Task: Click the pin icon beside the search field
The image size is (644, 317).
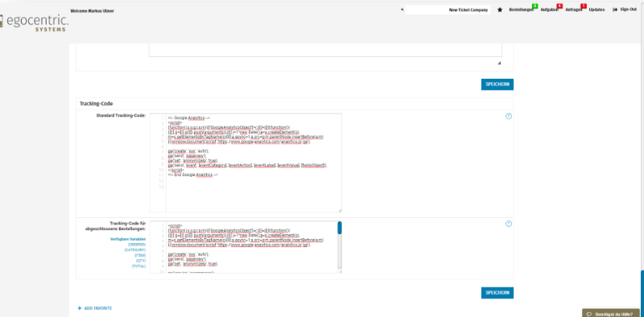Action: 402,10
